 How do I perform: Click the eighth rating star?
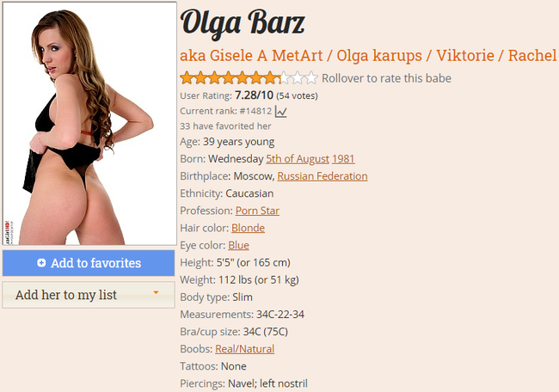click(x=284, y=77)
